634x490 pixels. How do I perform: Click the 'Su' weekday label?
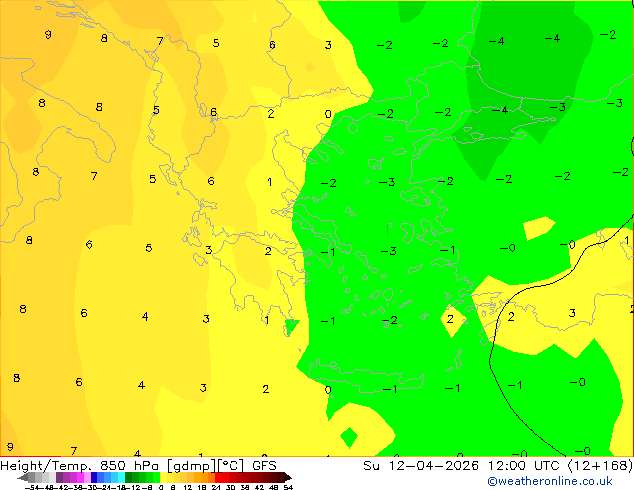371,466
